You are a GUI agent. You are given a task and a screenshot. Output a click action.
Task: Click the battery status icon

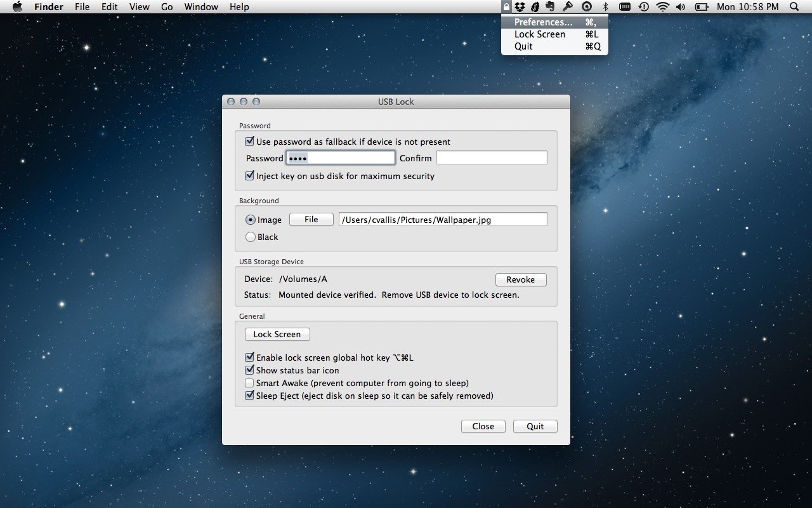(701, 7)
